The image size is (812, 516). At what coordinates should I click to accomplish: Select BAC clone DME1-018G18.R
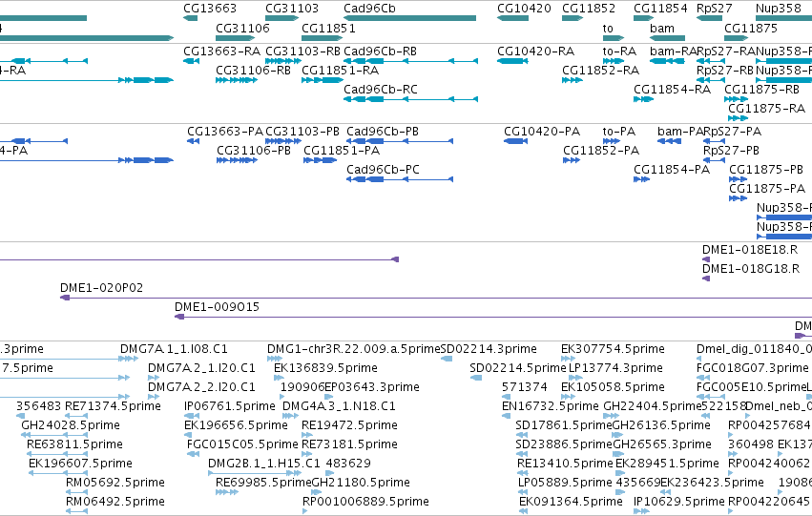click(x=751, y=269)
